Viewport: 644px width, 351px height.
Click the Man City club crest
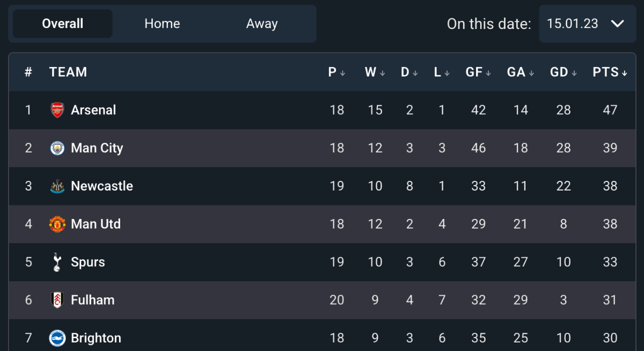tap(57, 148)
